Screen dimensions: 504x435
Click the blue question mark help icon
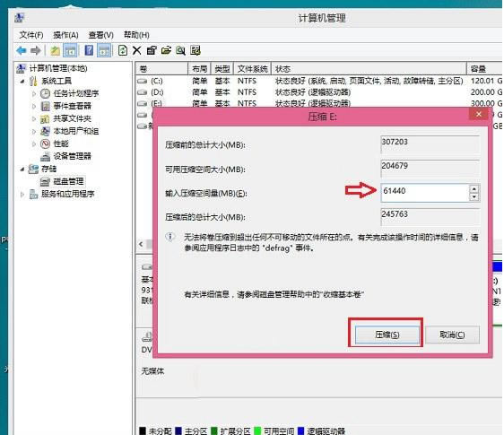[89, 50]
